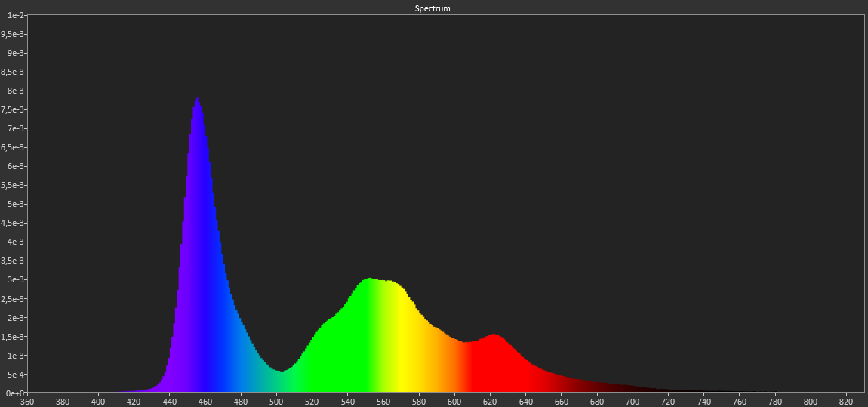This screenshot has width=868, height=407.
Task: Select the 420 wavelength label
Action: [x=134, y=401]
